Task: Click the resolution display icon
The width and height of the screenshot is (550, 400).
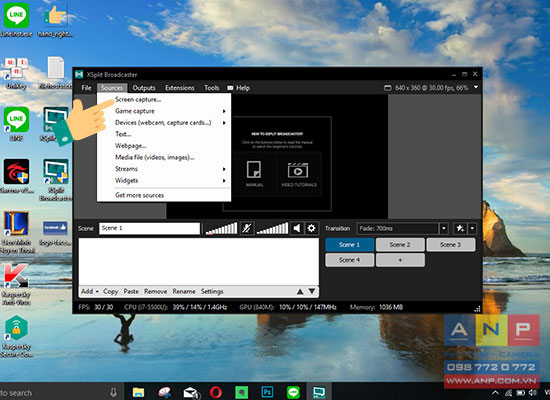Action: coord(388,88)
